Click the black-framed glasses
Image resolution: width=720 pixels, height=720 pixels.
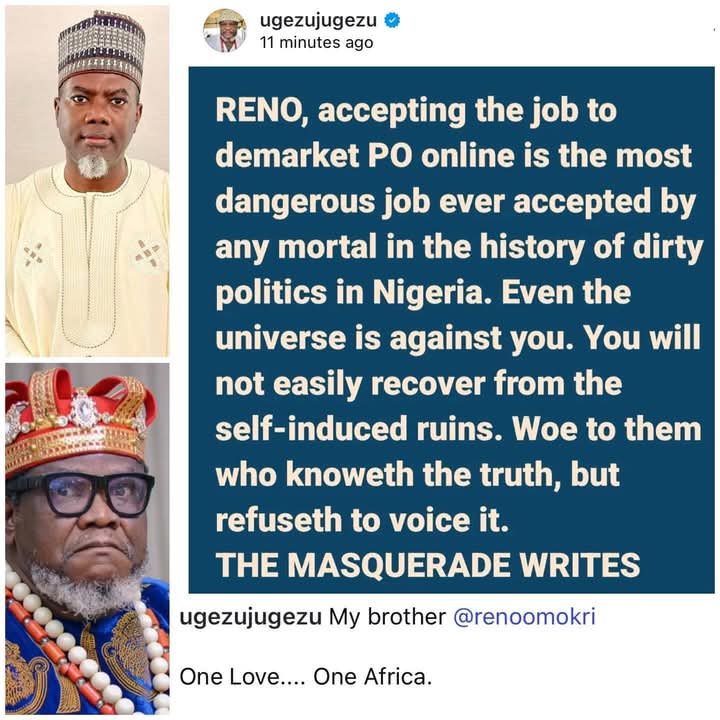click(82, 494)
